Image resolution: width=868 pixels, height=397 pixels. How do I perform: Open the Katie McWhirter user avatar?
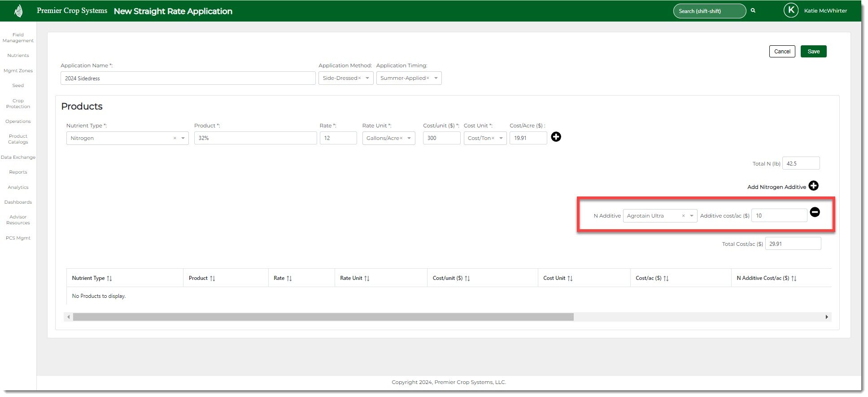point(790,10)
